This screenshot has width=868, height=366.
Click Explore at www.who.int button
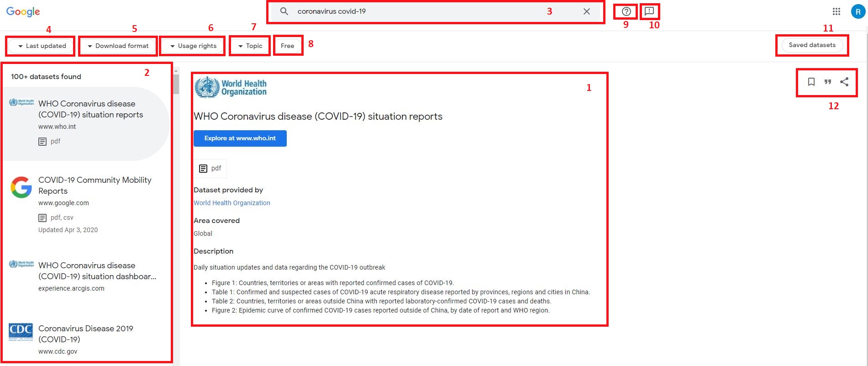pyautogui.click(x=240, y=138)
